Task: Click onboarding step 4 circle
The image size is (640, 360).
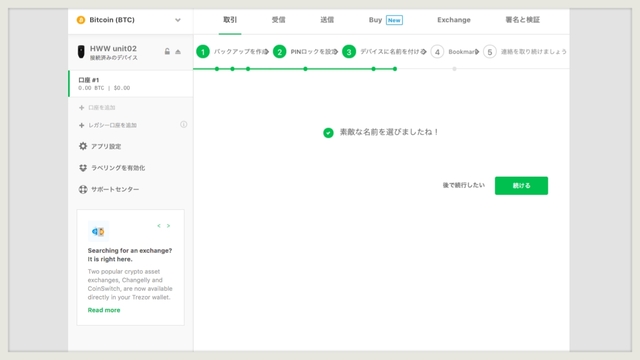Action: 437,52
